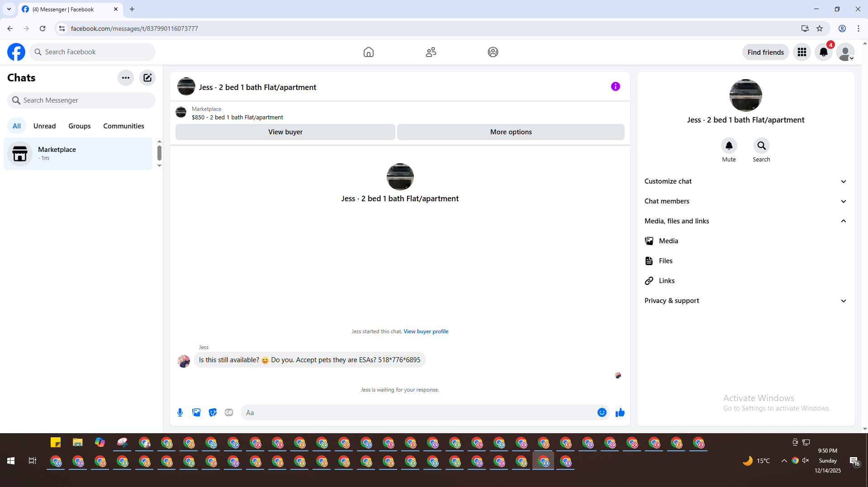Click the listing photo above the chat title

(x=400, y=177)
